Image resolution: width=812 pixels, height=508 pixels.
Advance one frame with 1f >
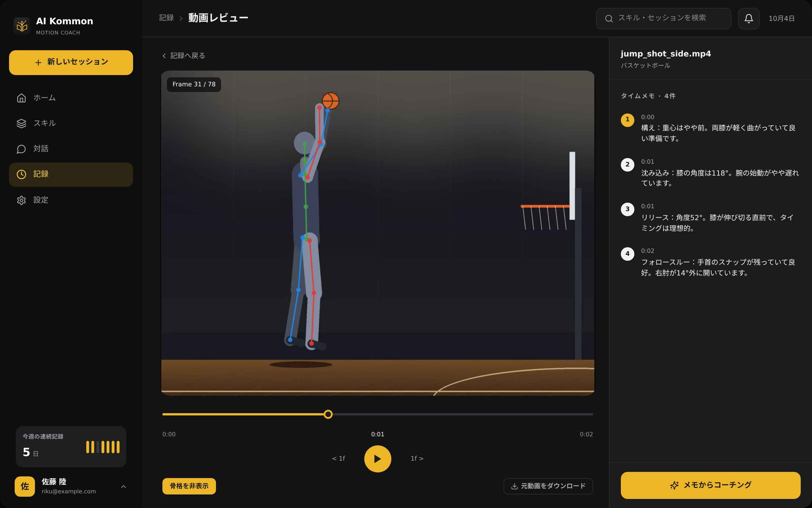[x=417, y=459]
